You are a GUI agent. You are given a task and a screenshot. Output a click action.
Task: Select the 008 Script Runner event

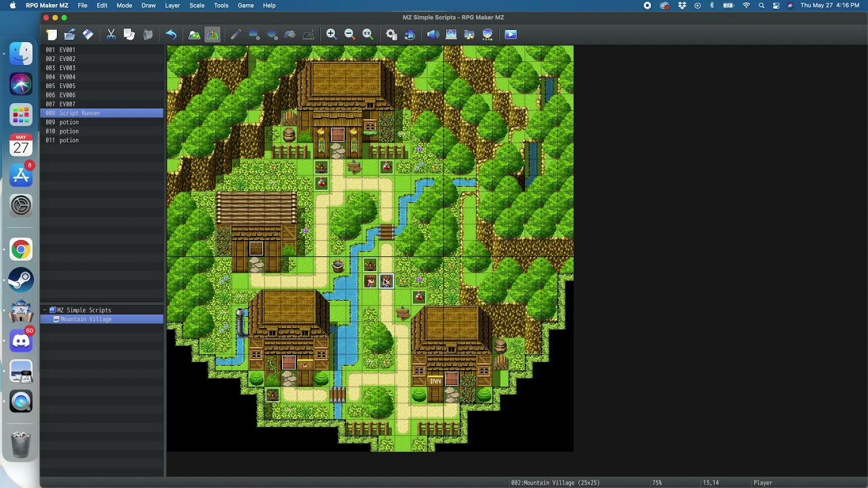coord(102,113)
